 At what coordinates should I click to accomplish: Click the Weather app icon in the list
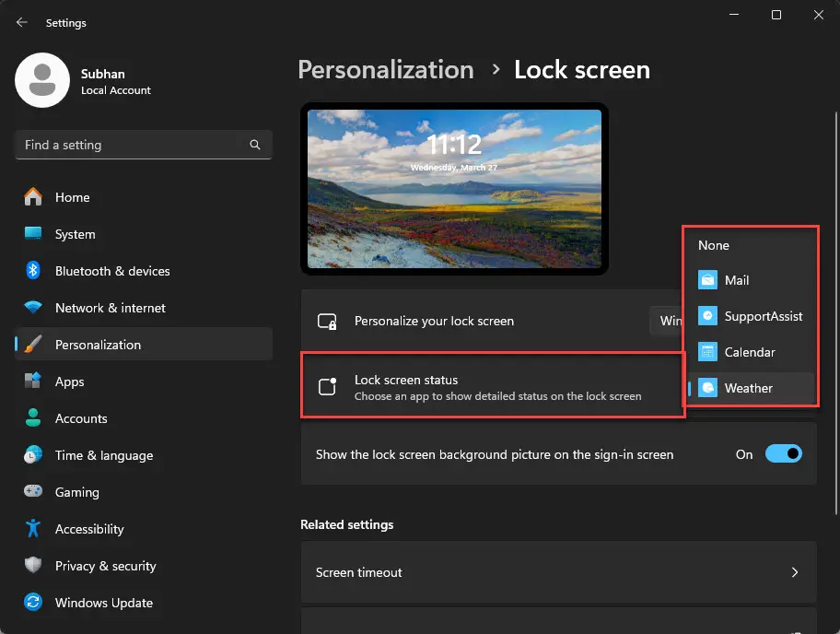(707, 388)
